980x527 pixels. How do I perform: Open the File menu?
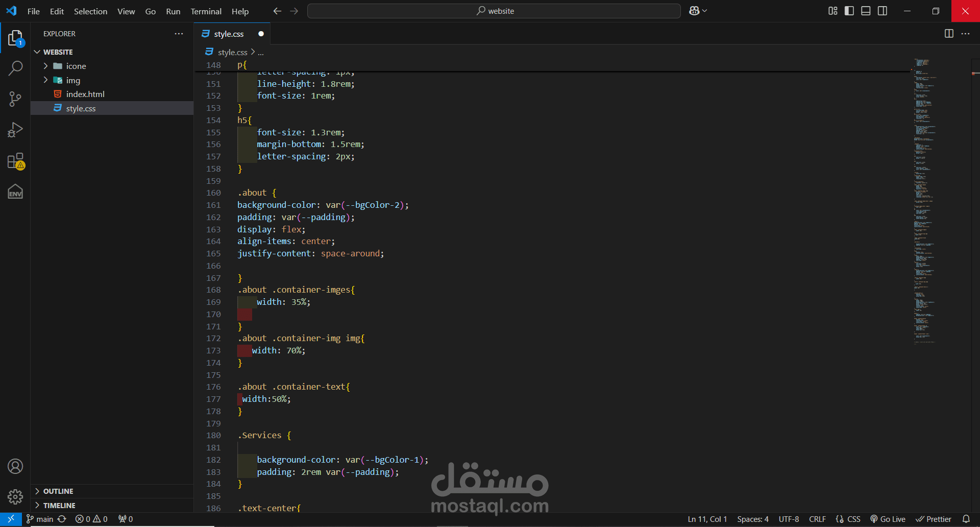click(34, 11)
